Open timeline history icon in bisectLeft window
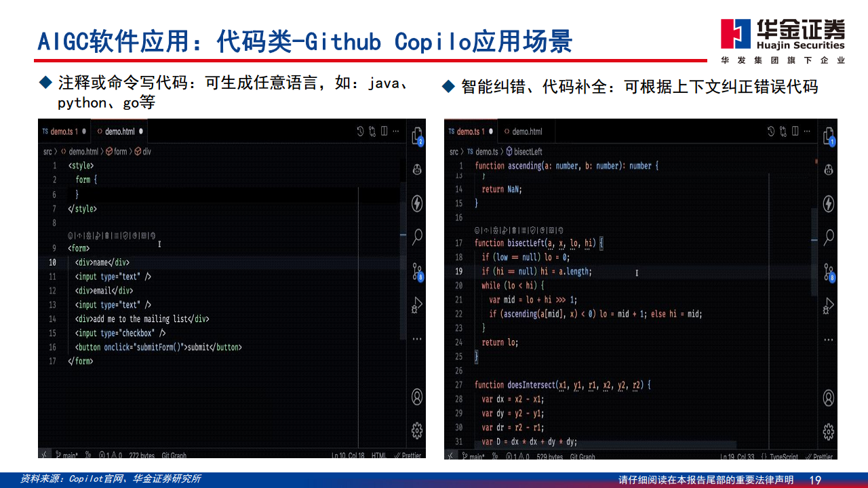Image resolution: width=868 pixels, height=488 pixels. 772,131
